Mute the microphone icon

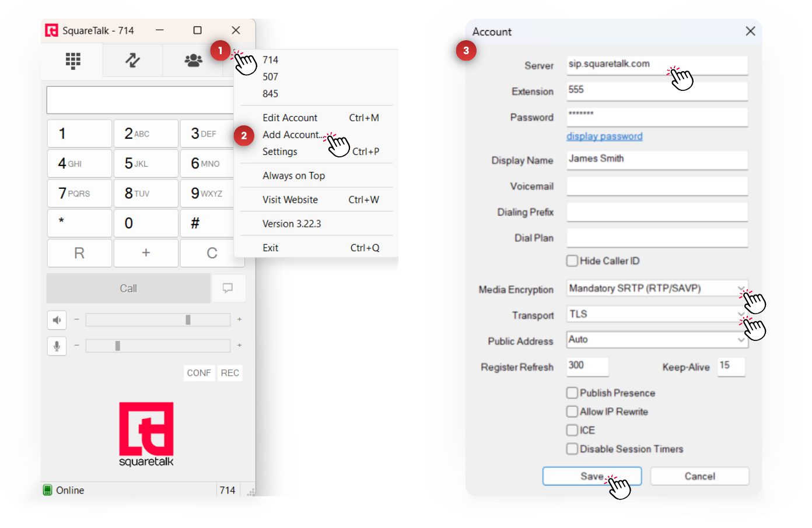point(57,346)
